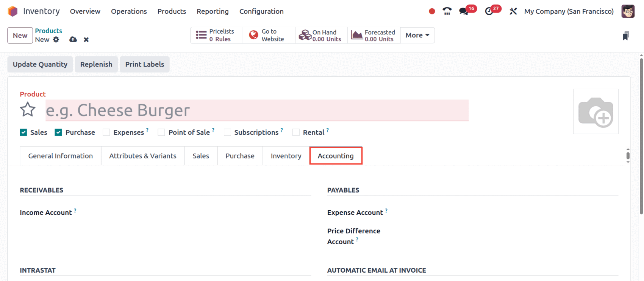Open the company switcher My Company (San Francisco)
The width and height of the screenshot is (644, 281).
coord(569,11)
